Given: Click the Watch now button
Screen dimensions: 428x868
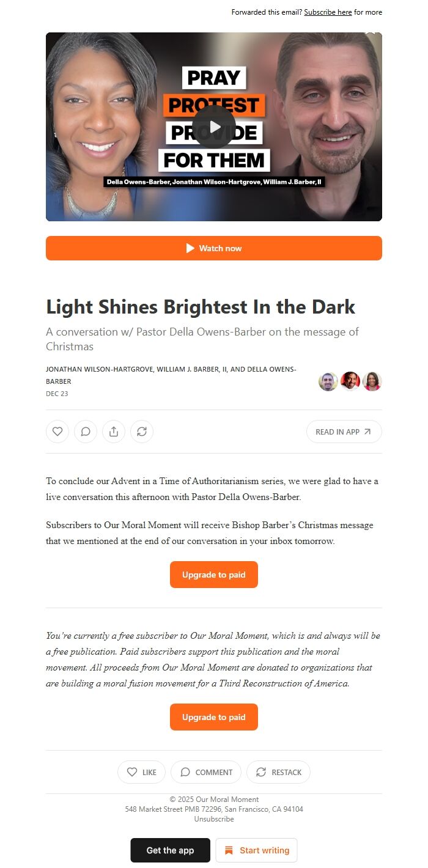Looking at the screenshot, I should click(214, 248).
